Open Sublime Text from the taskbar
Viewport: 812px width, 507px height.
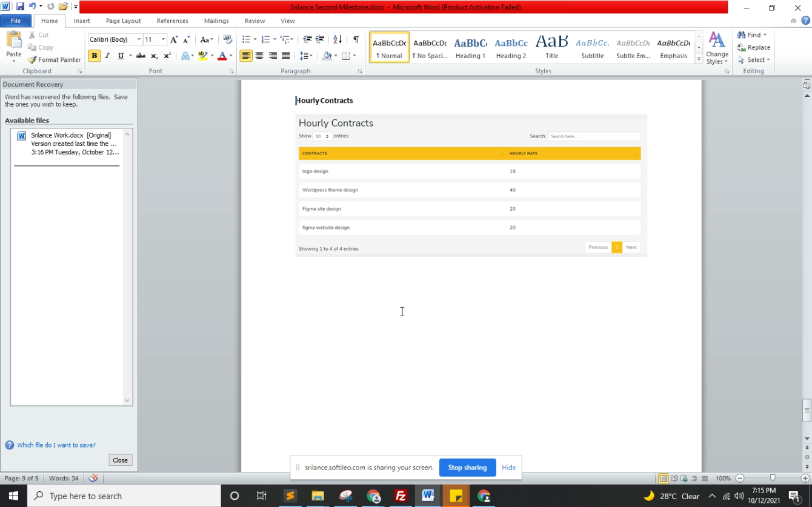[290, 495]
